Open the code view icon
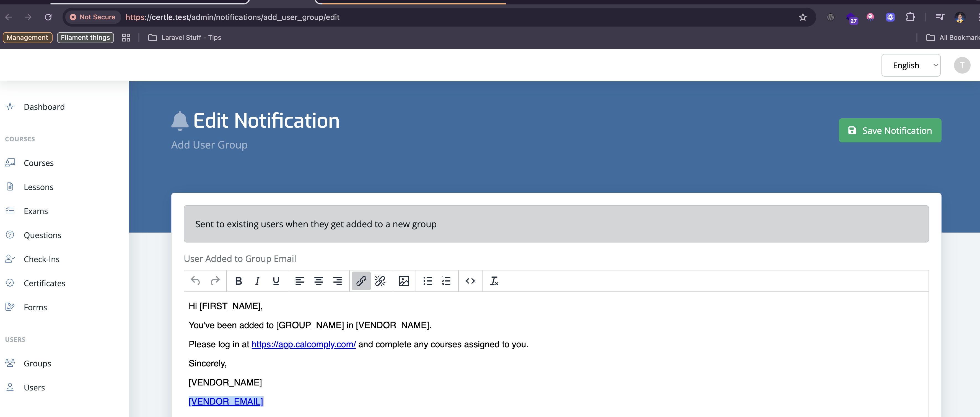Viewport: 980px width, 417px height. pyautogui.click(x=470, y=281)
